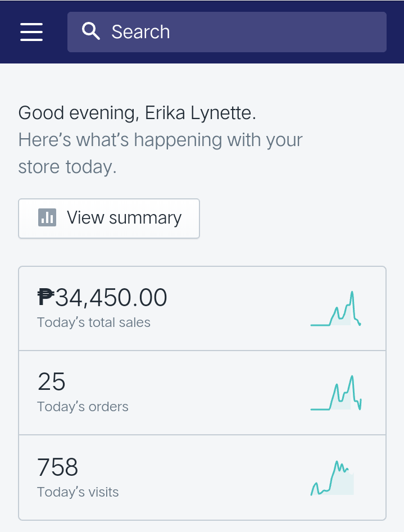
Task: Open the orders sparkline chart
Action: (336, 393)
